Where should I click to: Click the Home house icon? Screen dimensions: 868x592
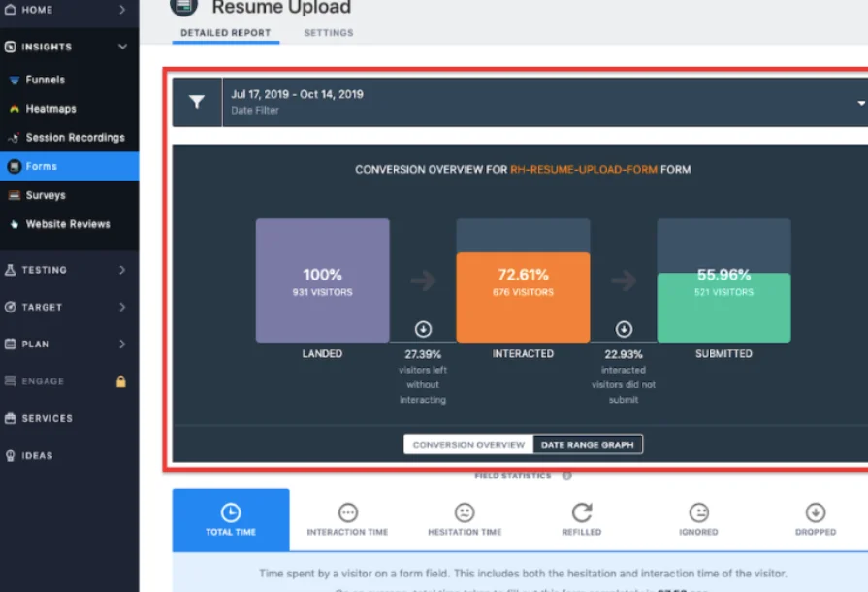click(x=10, y=9)
